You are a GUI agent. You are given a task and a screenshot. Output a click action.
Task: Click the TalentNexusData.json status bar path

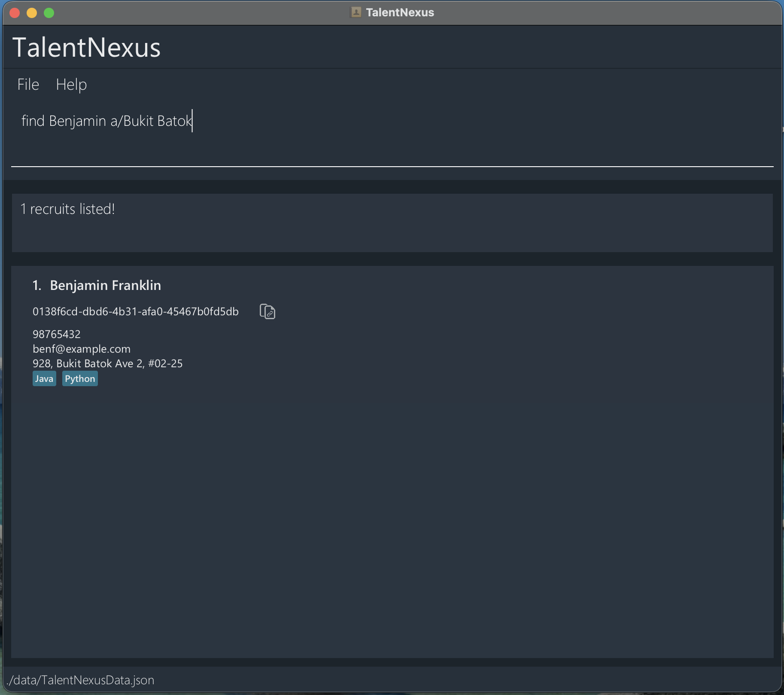(x=81, y=680)
